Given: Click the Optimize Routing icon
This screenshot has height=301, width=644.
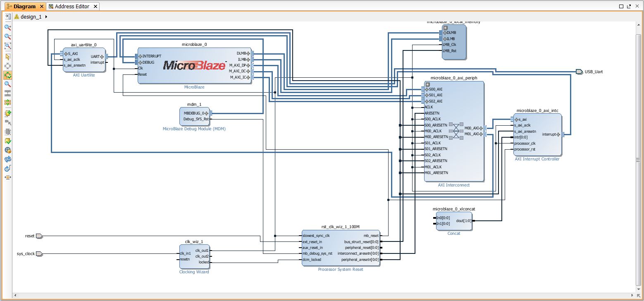Looking at the screenshot, I should pyautogui.click(x=7, y=168).
